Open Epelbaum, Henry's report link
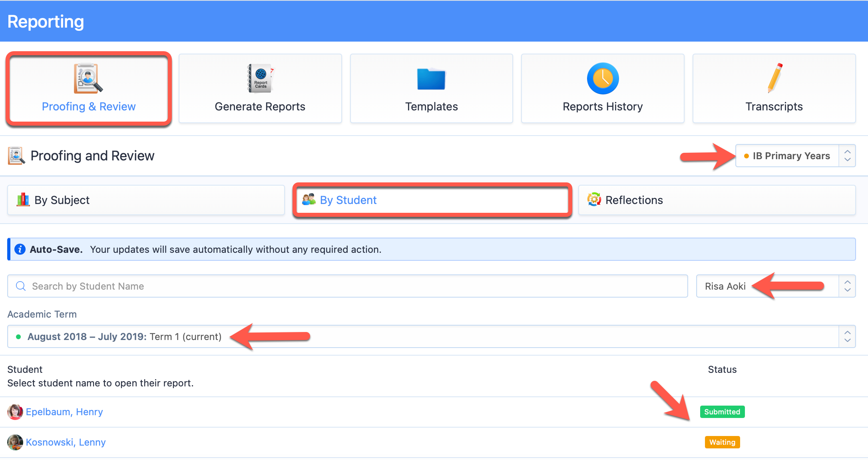Image resolution: width=868 pixels, height=460 pixels. 64,412
